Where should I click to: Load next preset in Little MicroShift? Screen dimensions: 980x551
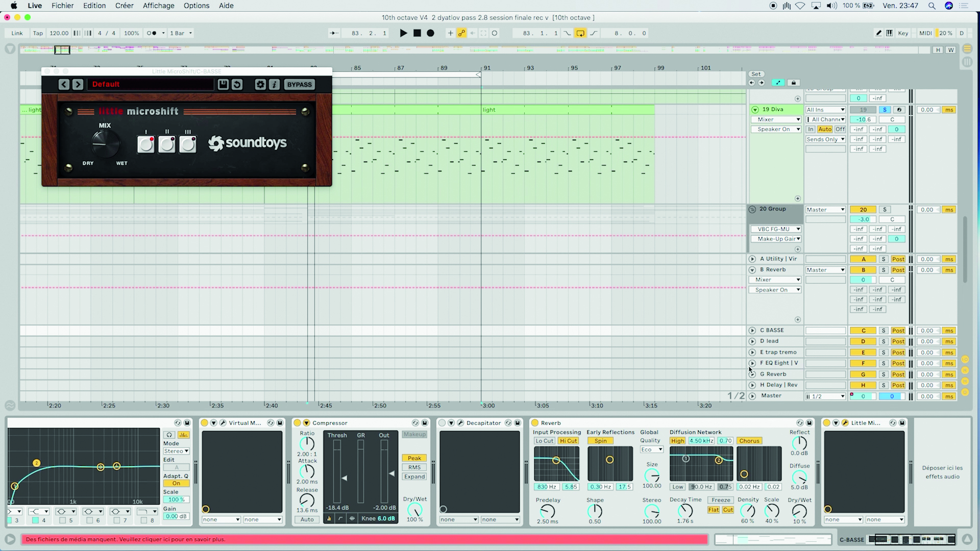click(78, 85)
